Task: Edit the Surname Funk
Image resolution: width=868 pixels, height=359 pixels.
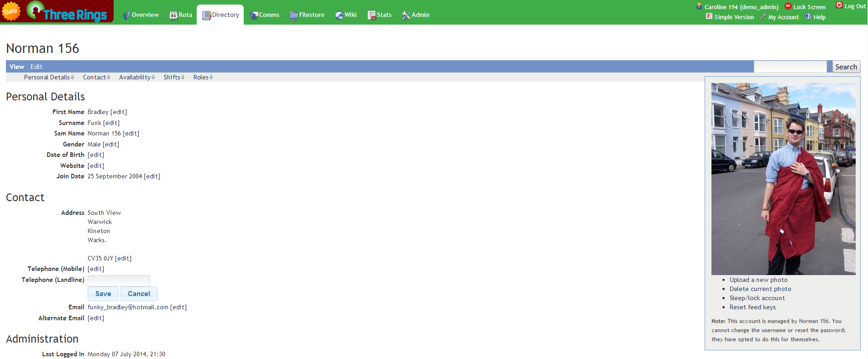Action: point(111,123)
